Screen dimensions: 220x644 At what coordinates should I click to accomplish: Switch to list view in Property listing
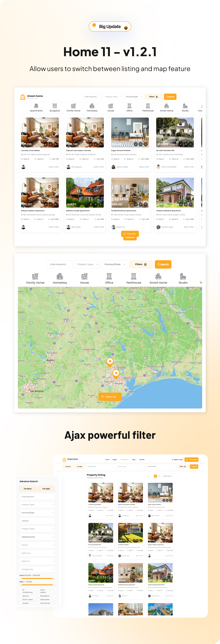159,476
